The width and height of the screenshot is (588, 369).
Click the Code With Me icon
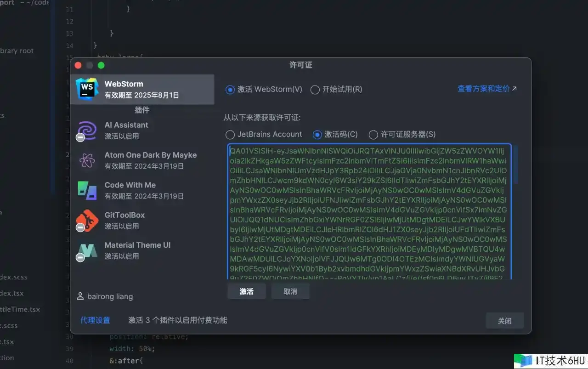(x=87, y=190)
